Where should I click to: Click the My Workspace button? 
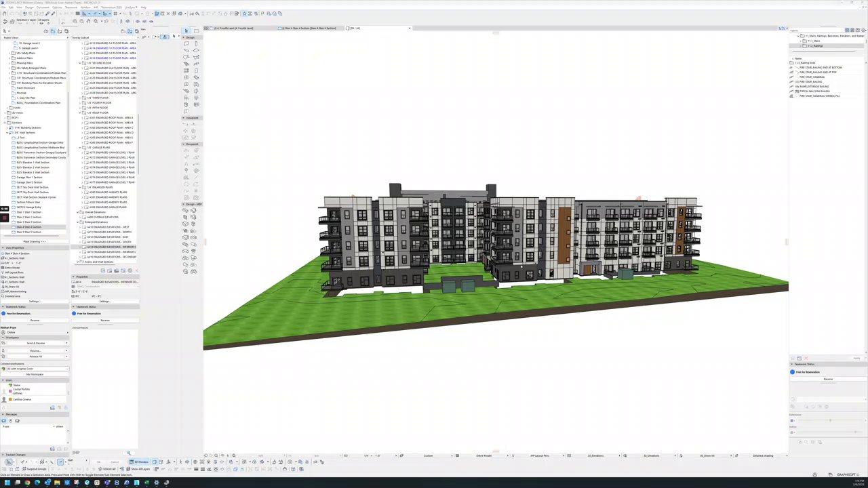click(35, 375)
